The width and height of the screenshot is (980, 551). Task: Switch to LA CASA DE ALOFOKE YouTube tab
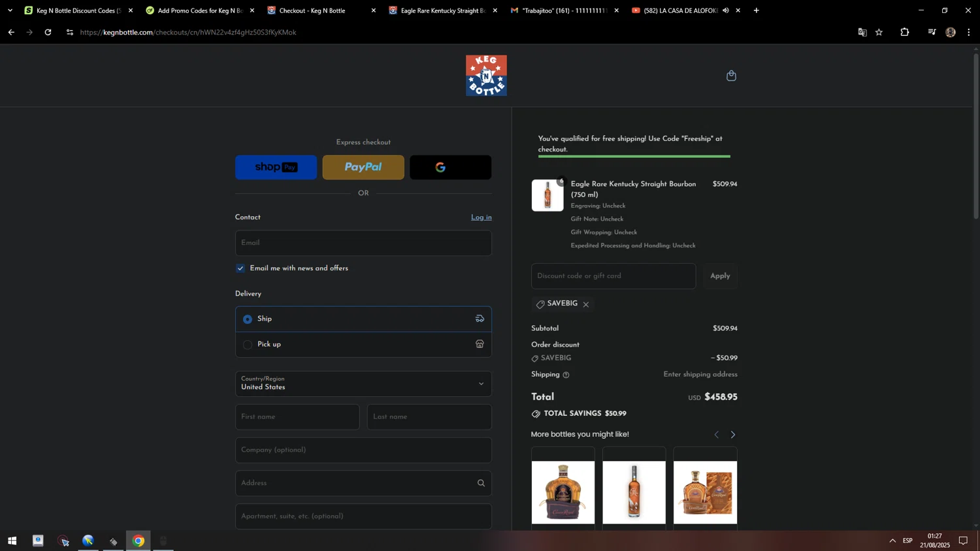tap(679, 10)
